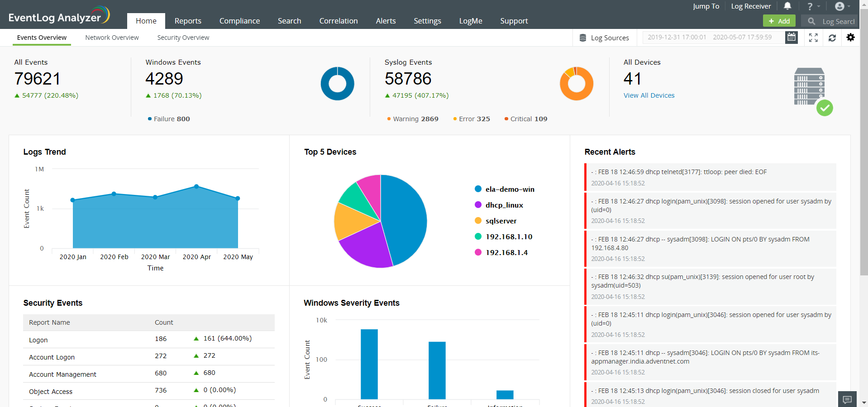Open the user account dropdown
The image size is (868, 407).
[x=842, y=6]
